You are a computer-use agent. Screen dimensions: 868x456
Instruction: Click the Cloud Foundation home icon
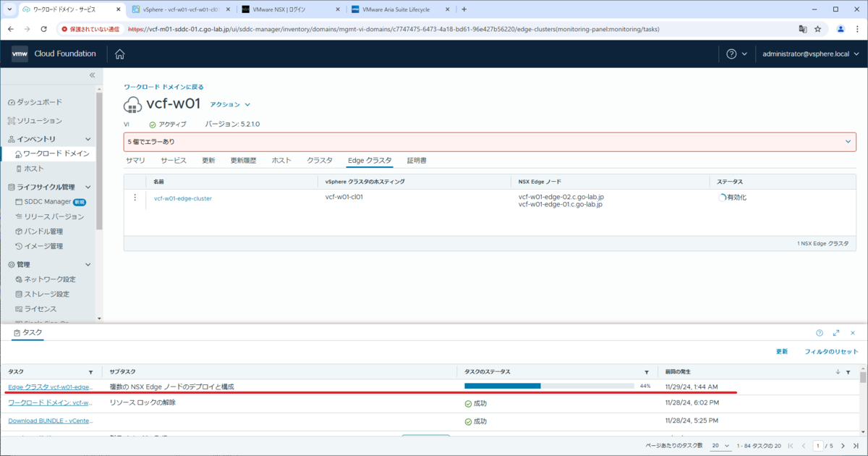pos(120,54)
